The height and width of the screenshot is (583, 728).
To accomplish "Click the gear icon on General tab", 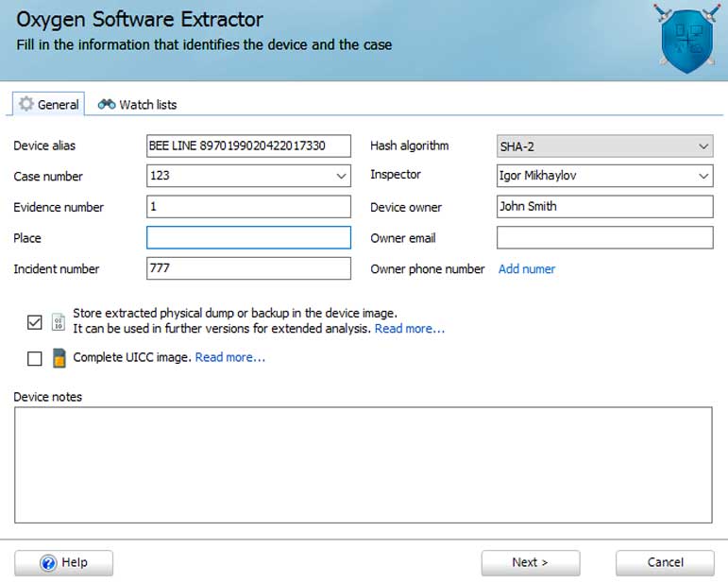I will pyautogui.click(x=26, y=104).
